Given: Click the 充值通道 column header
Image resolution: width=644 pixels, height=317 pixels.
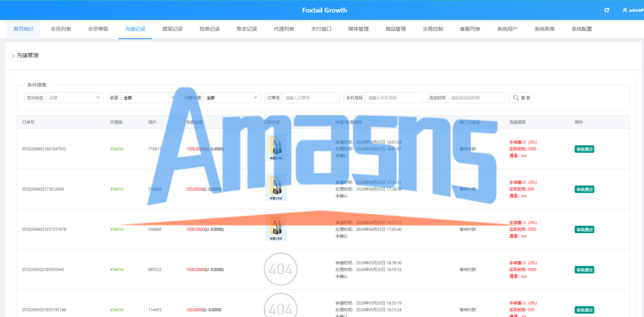Looking at the screenshot, I should click(517, 122).
